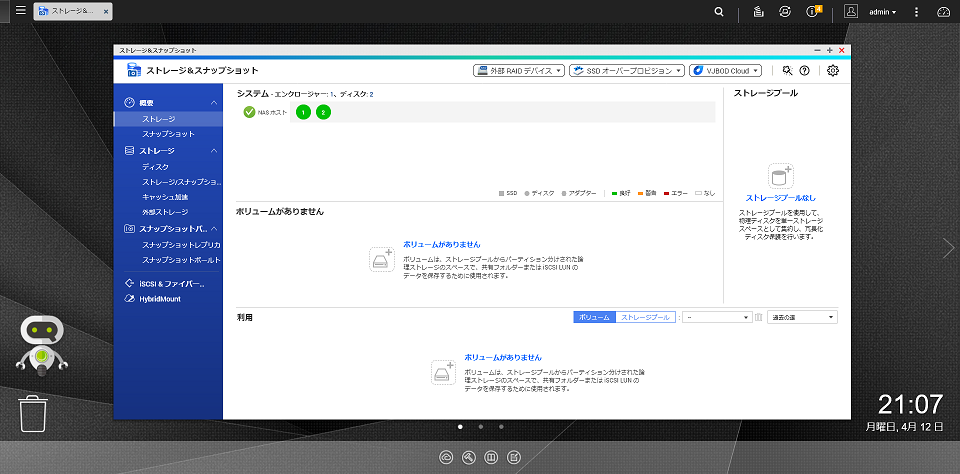Click the utility tools icon in bottom bar

(469, 457)
